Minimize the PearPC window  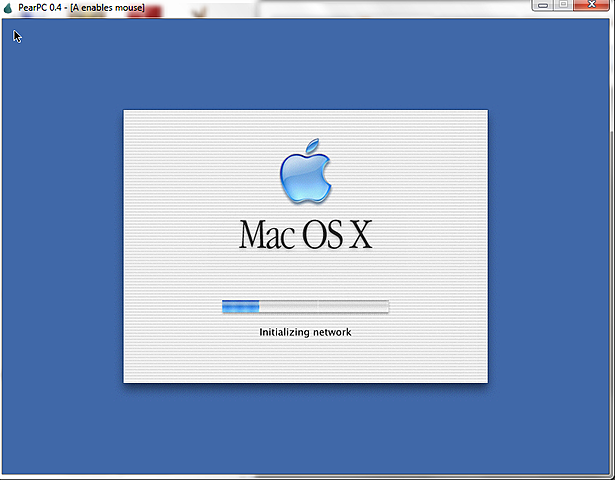[543, 5]
